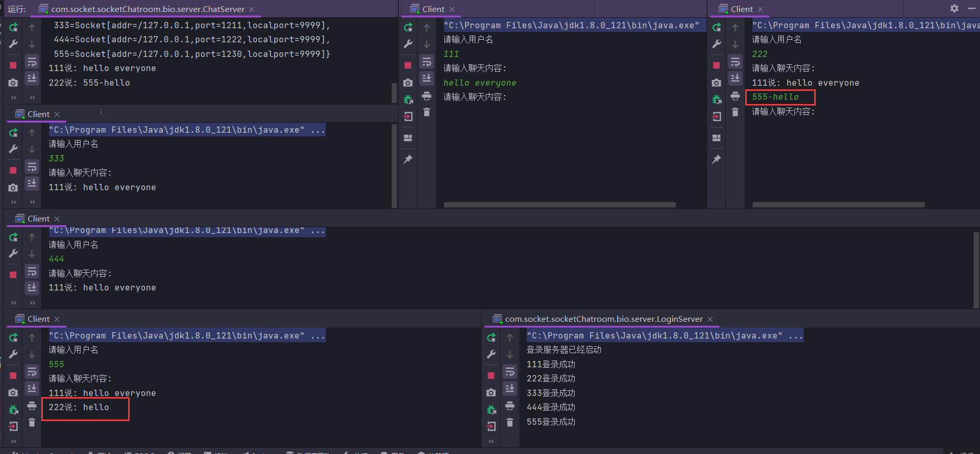Screen dimensions: 980x454
Task: Click horizontal scrollbar in Client 222 console
Action: (838, 205)
